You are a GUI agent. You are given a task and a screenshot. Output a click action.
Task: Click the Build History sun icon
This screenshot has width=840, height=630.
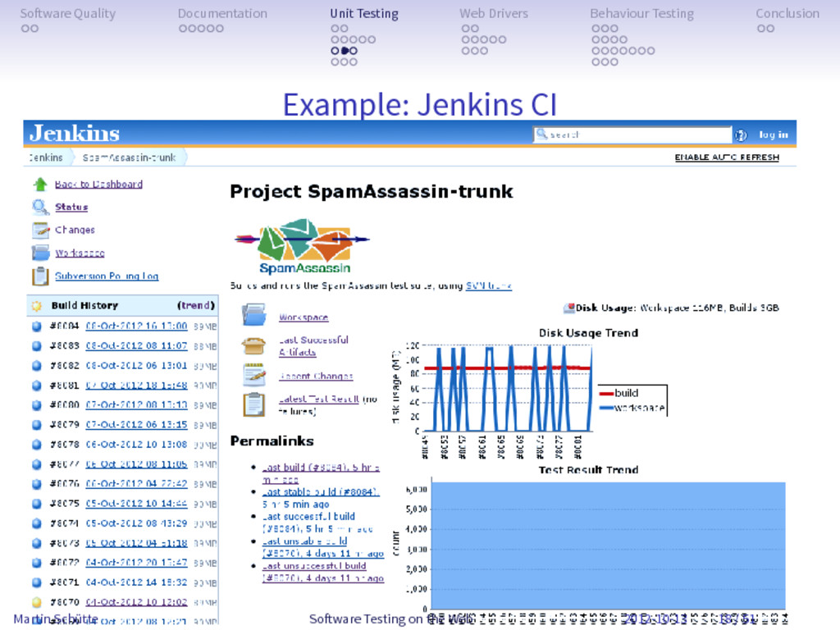(x=36, y=306)
